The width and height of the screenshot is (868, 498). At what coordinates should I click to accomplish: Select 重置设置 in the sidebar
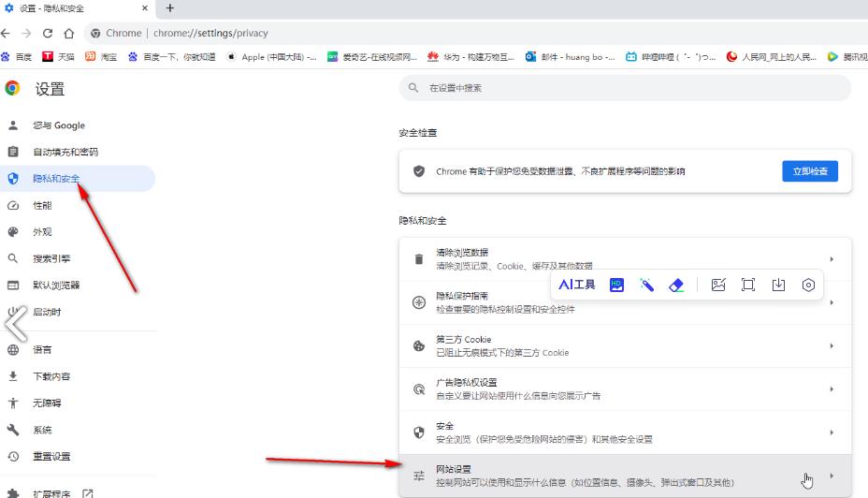coord(78,457)
